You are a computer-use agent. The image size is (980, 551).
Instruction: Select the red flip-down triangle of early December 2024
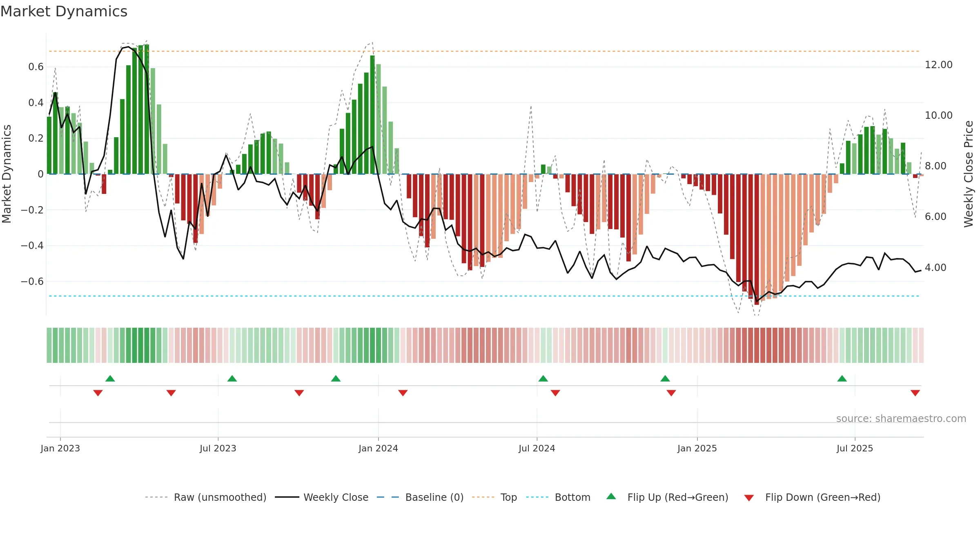pyautogui.click(x=671, y=393)
